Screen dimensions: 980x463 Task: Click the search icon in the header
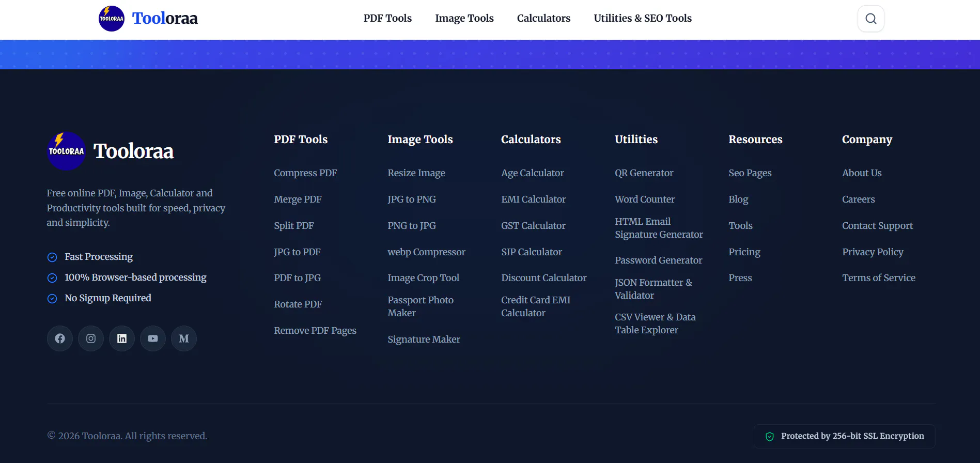870,19
